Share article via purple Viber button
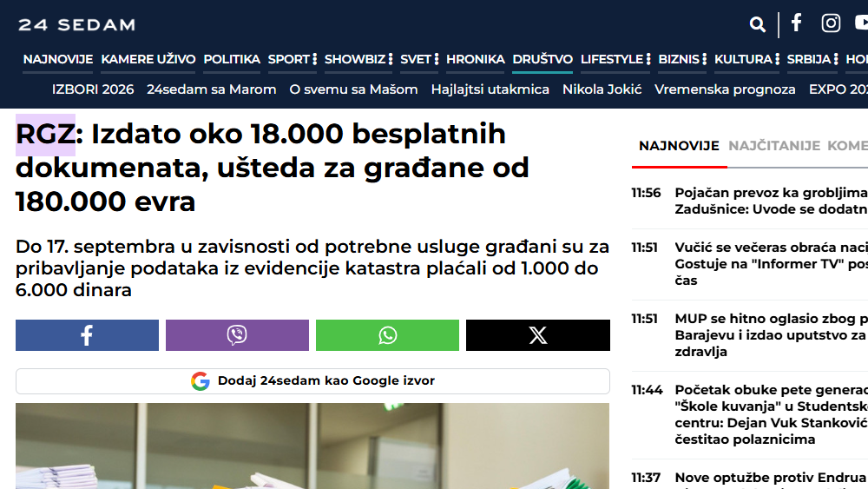 pyautogui.click(x=237, y=335)
